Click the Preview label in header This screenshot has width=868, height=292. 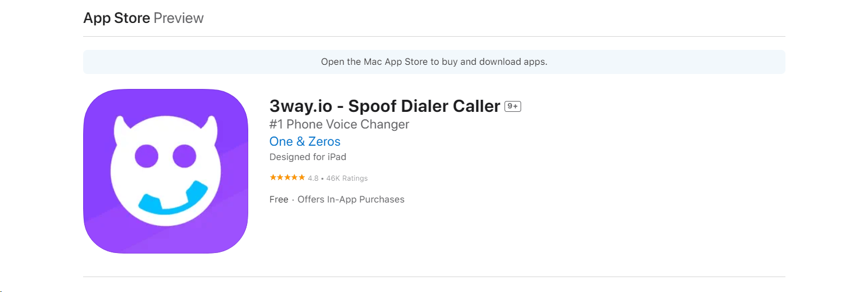coord(178,18)
